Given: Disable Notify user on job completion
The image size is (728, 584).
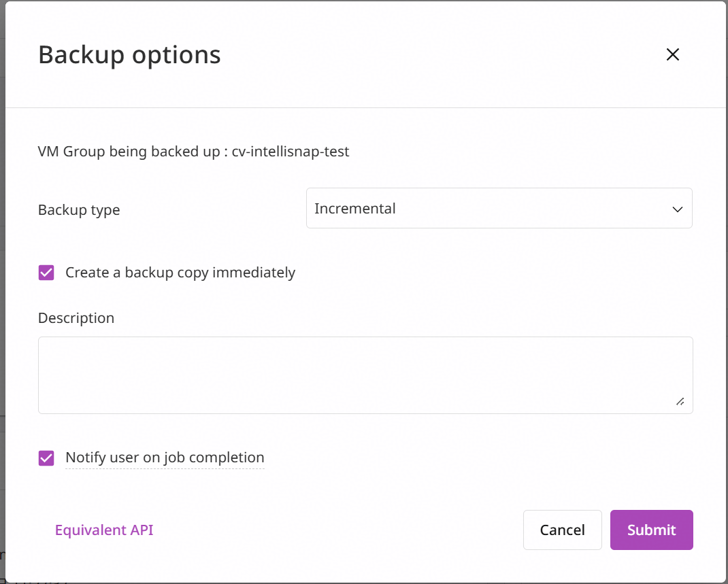Looking at the screenshot, I should [46, 458].
